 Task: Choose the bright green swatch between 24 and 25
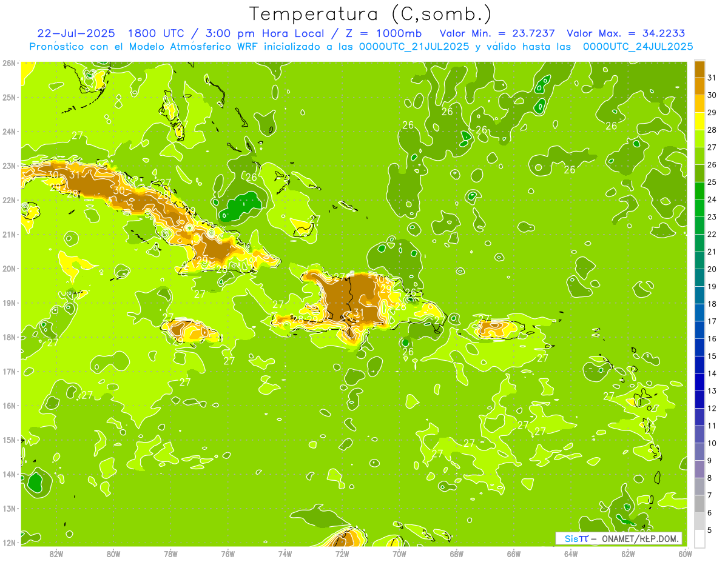point(699,190)
